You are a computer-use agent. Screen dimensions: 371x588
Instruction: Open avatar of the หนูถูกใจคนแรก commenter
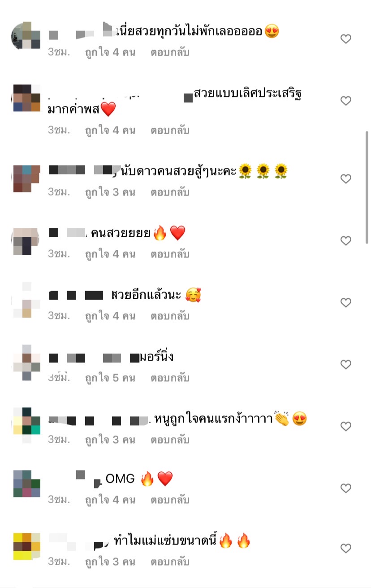click(x=26, y=421)
